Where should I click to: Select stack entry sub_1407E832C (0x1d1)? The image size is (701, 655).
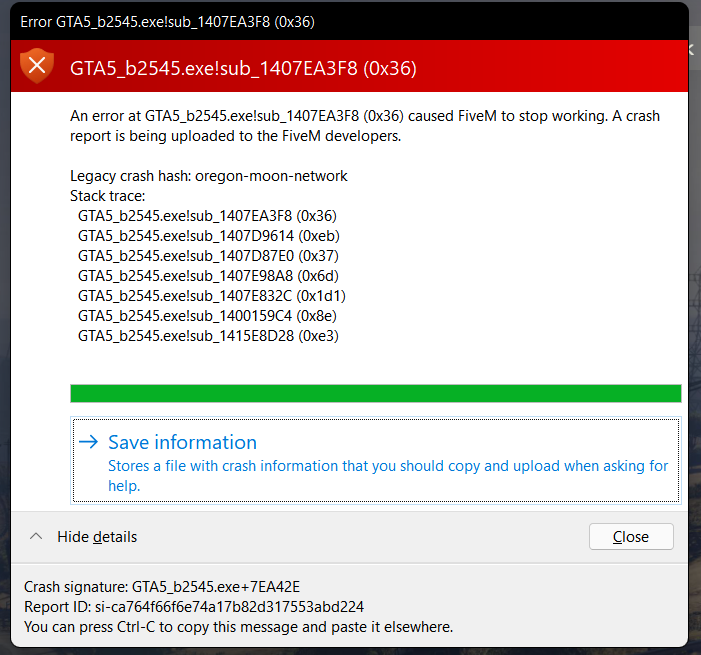click(212, 296)
